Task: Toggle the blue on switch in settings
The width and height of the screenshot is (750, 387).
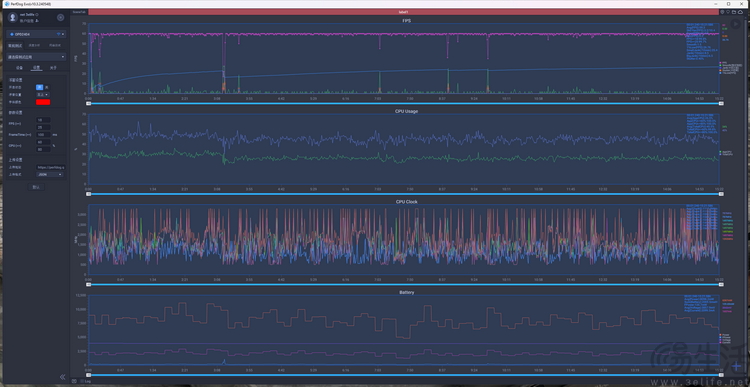Action: point(40,88)
